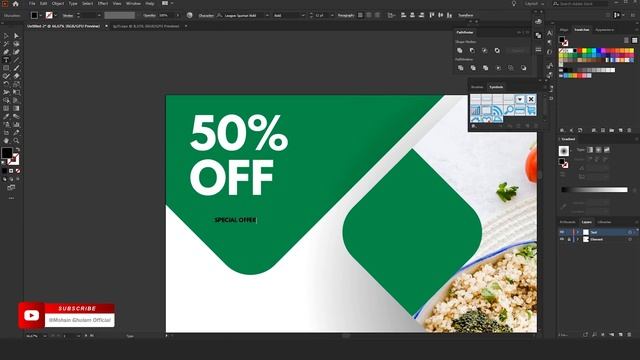Open the stroke color dropdown in control bar
The height and width of the screenshot is (360, 640).
click(56, 16)
